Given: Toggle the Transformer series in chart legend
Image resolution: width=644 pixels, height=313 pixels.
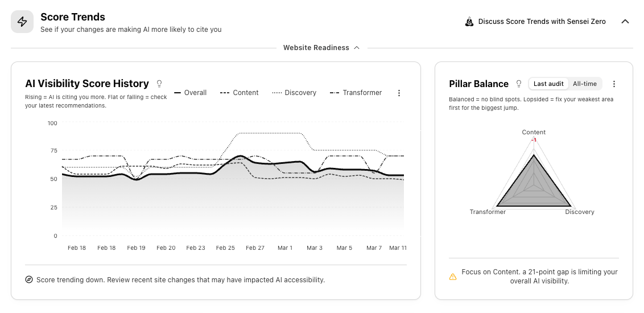Looking at the screenshot, I should [x=356, y=93].
